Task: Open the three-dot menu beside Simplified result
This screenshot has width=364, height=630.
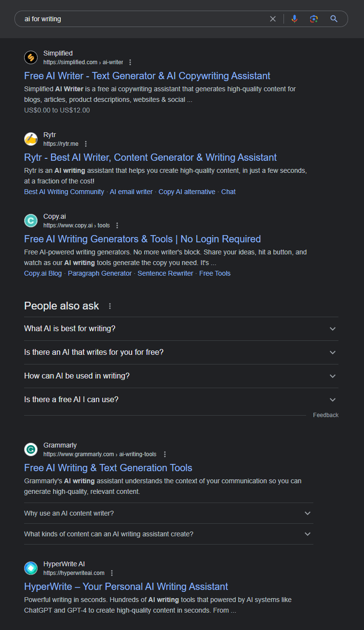Action: pos(130,62)
